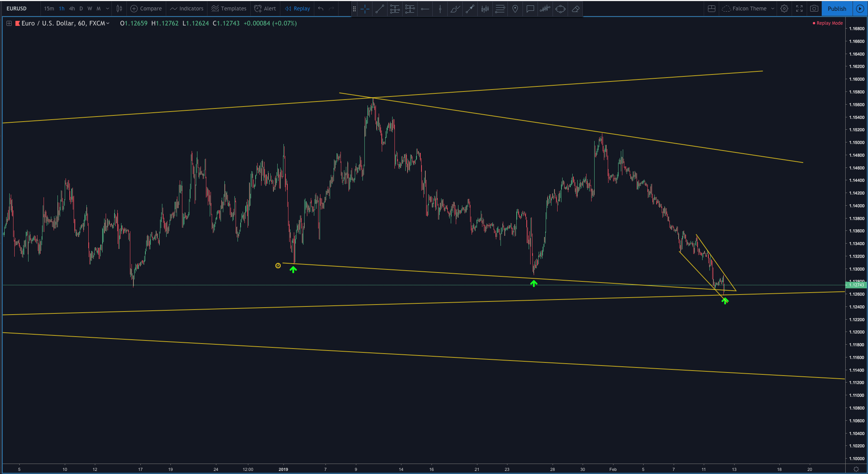Select the trend line drawing tool
This screenshot has height=474, width=868.
[x=380, y=9]
